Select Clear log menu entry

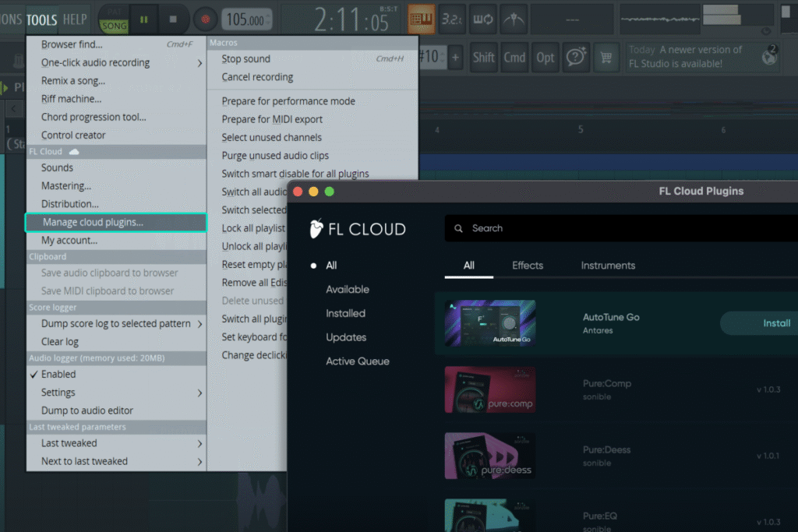(117, 342)
